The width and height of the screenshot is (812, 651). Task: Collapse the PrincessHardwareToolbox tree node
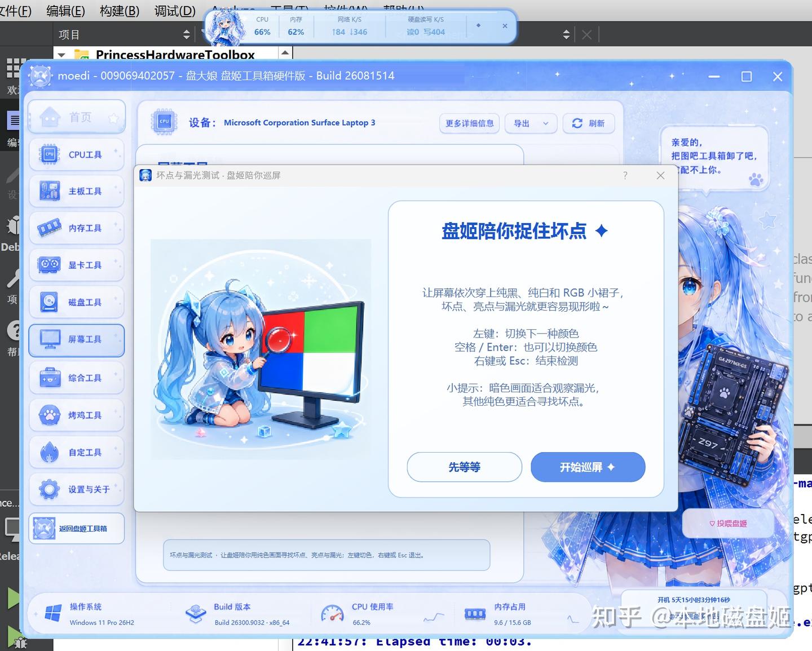tap(62, 55)
